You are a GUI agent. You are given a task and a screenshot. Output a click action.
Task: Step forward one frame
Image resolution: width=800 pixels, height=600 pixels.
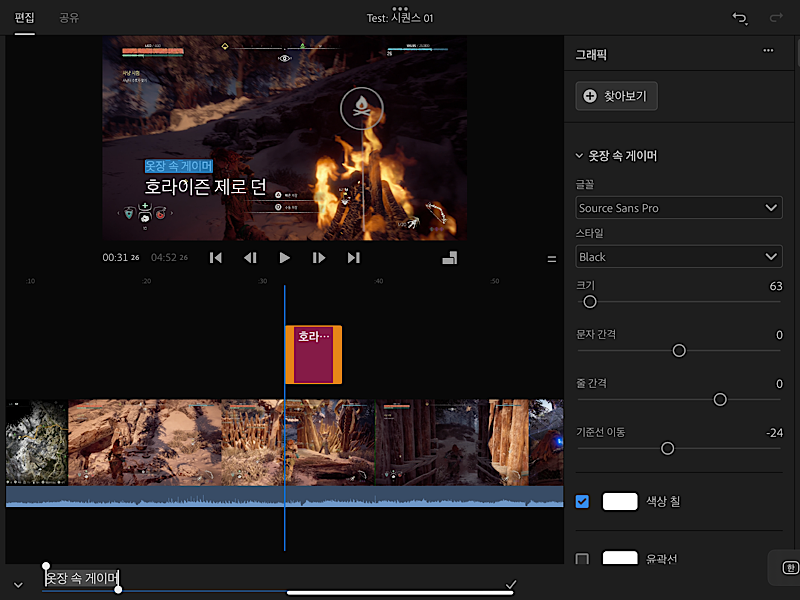[319, 258]
